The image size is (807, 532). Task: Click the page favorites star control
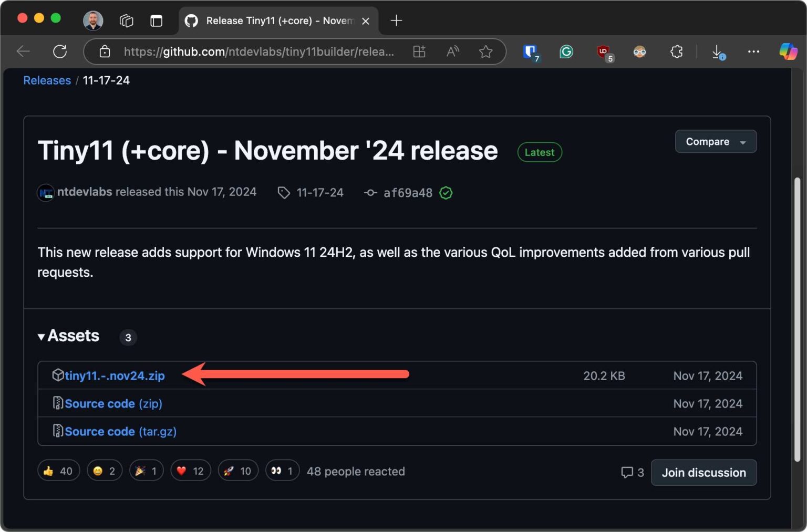485,51
